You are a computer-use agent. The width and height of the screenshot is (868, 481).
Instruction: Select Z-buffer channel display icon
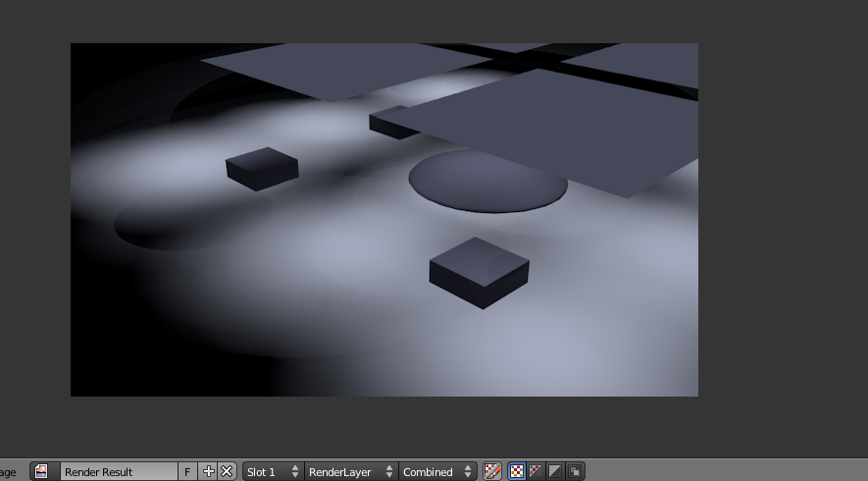click(x=575, y=471)
